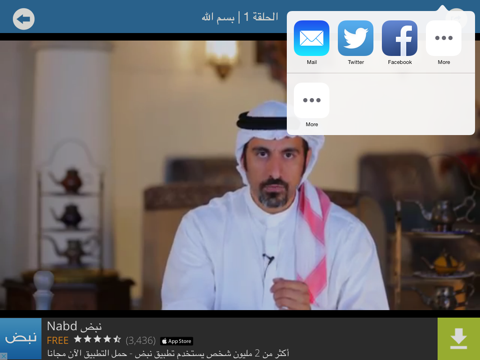The height and width of the screenshot is (360, 480).
Task: Open More actions in bottom row
Action: click(x=312, y=100)
